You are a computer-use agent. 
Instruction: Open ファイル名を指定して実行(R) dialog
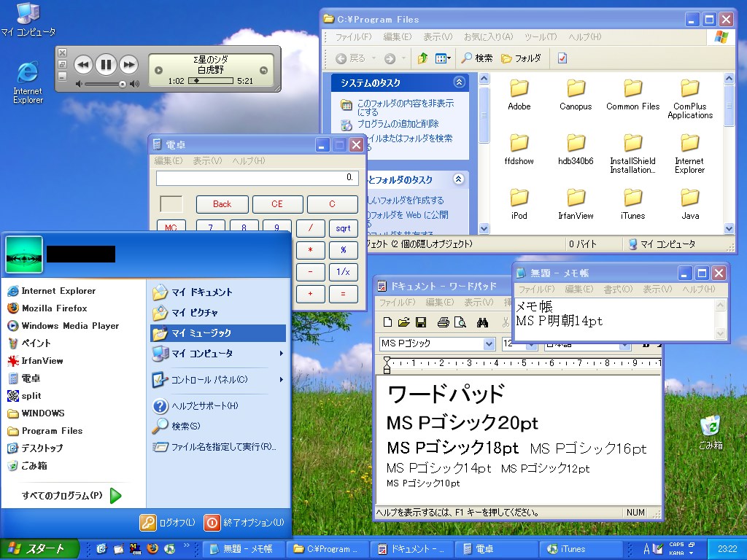tap(214, 447)
